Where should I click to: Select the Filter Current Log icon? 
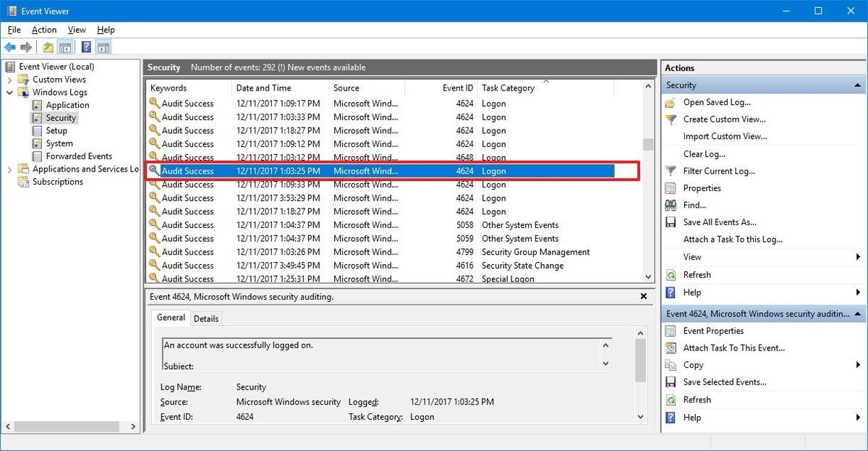(671, 171)
